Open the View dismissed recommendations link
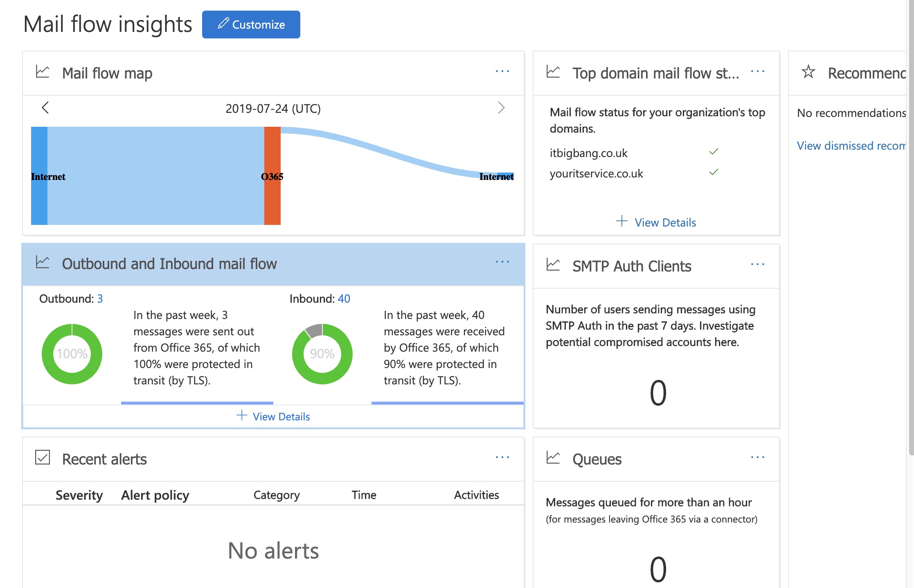The height and width of the screenshot is (588, 914). [851, 146]
